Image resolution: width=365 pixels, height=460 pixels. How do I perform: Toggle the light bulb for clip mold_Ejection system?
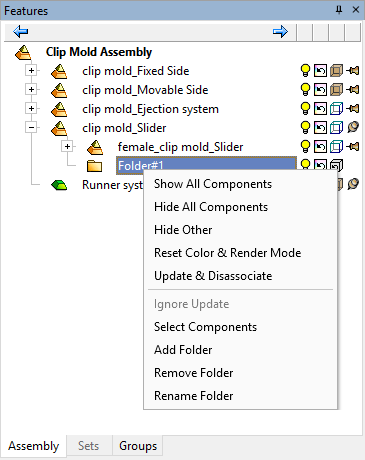pyautogui.click(x=305, y=109)
